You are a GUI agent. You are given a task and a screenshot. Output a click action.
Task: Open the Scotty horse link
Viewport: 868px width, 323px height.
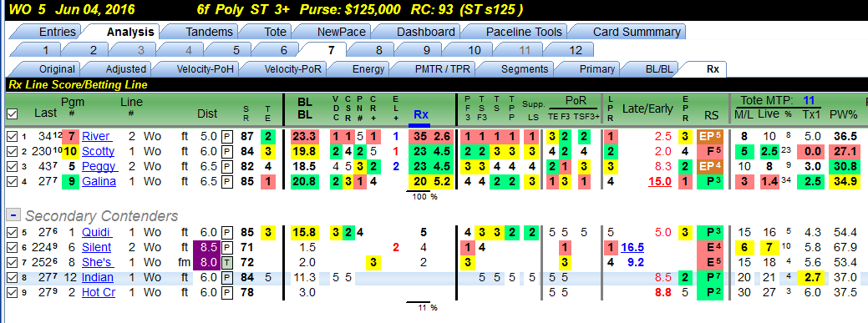[x=98, y=152]
